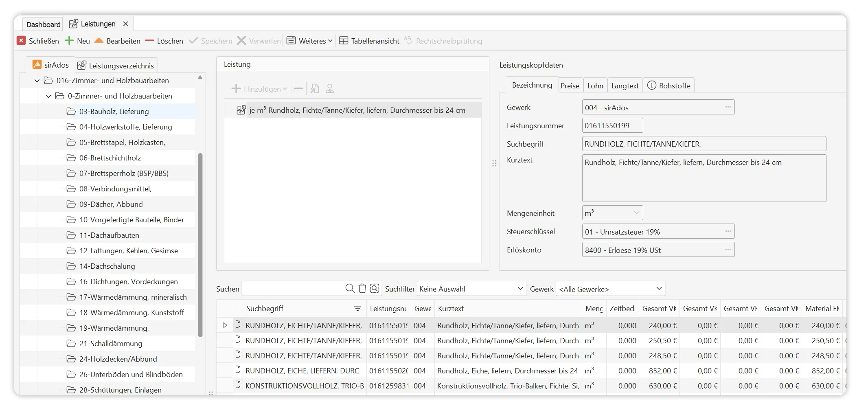Open the Leistungsverzeichnis tab
Screen dimensions: 868x408
pos(116,66)
